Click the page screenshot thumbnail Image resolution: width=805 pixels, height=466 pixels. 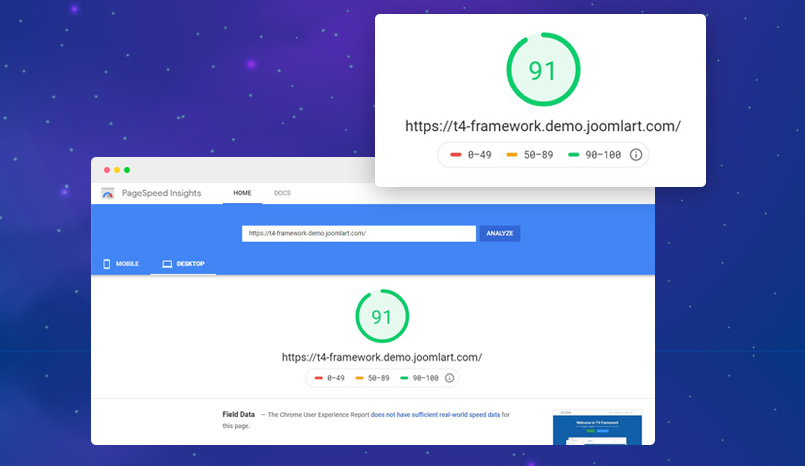point(597,427)
